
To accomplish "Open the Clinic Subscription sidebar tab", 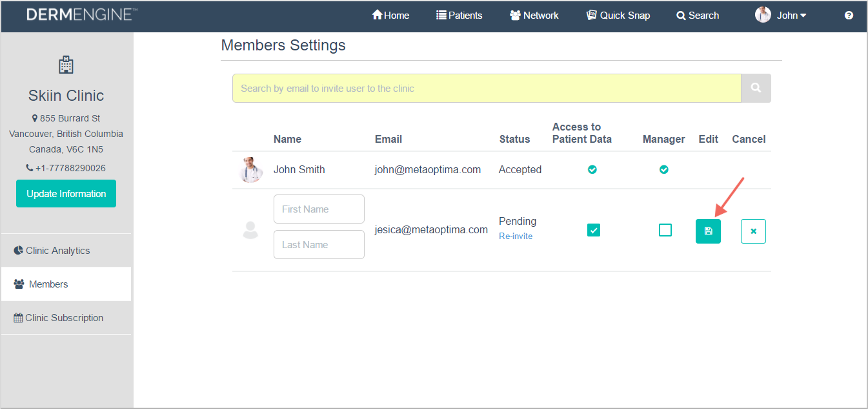I will [x=64, y=318].
